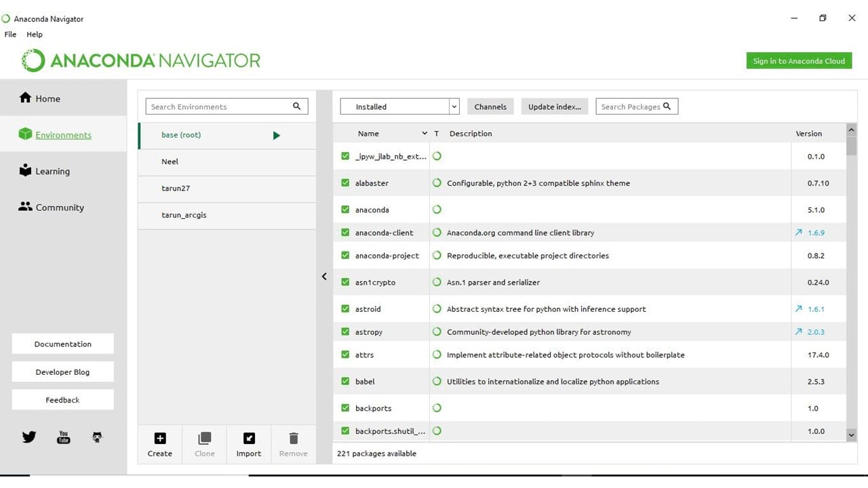Screen dimensions: 868x488
Task: Collapse the environments panel with the chevron
Action: coord(323,276)
